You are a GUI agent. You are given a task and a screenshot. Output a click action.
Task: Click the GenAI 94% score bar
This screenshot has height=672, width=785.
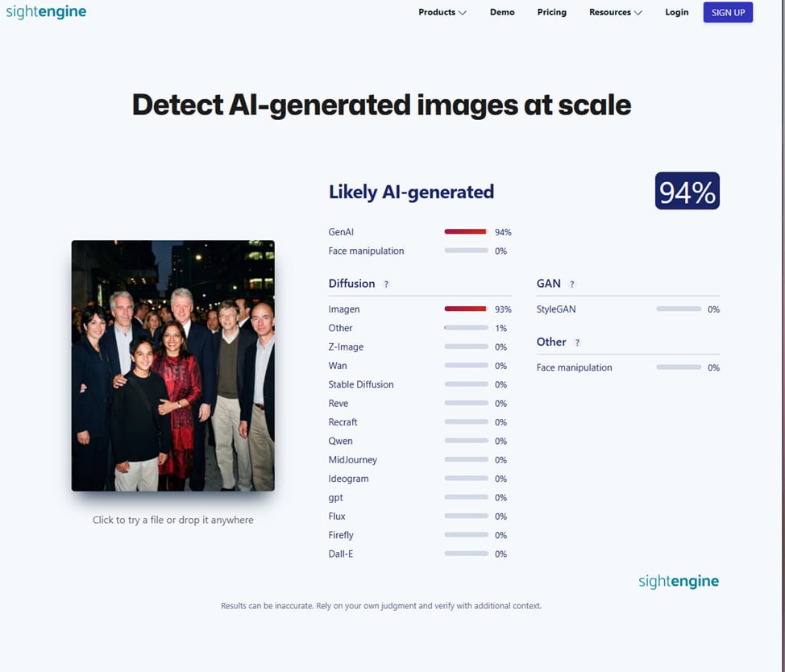click(466, 232)
